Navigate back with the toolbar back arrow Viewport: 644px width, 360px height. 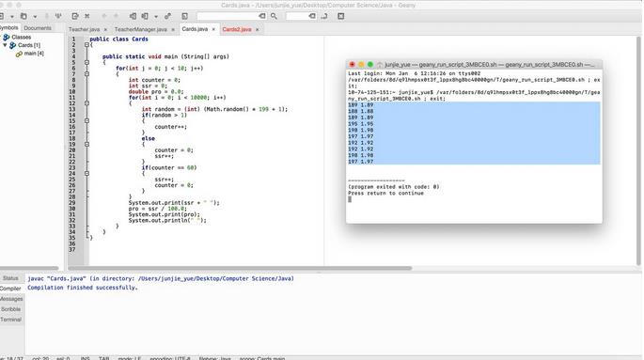tap(104, 16)
